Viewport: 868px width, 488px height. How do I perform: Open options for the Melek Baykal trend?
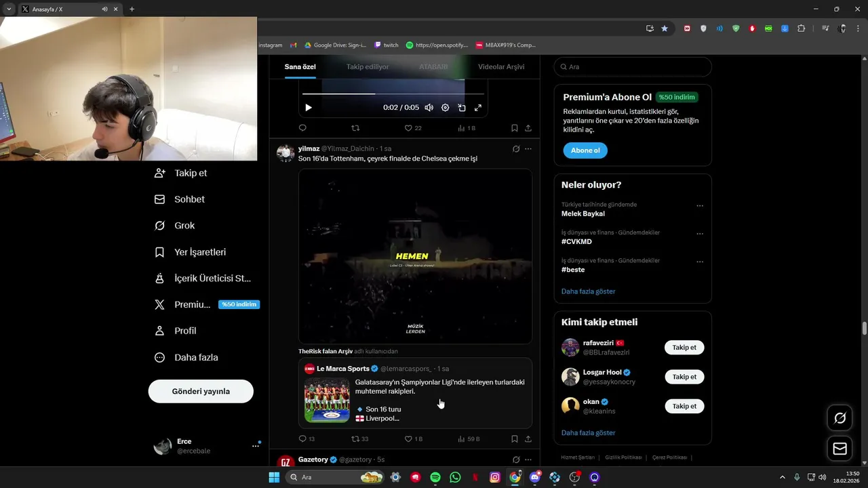click(x=700, y=206)
